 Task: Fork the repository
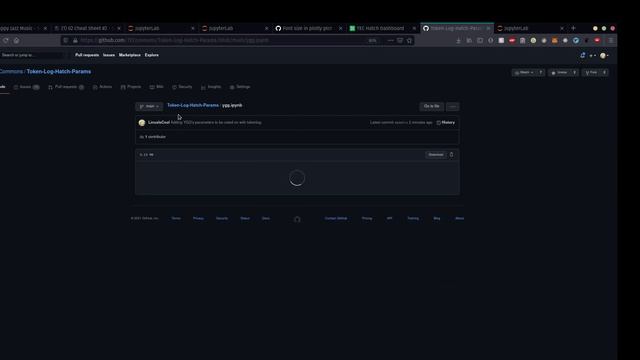tap(591, 72)
